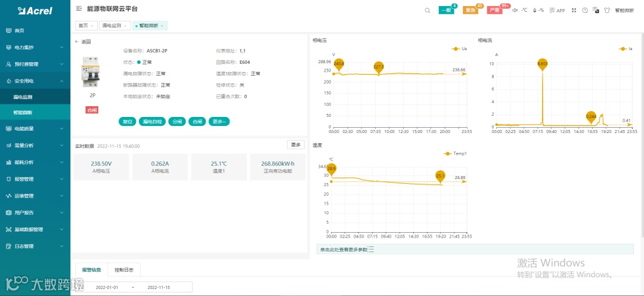Click 单击此处查看更多参数 bar

tap(475, 249)
